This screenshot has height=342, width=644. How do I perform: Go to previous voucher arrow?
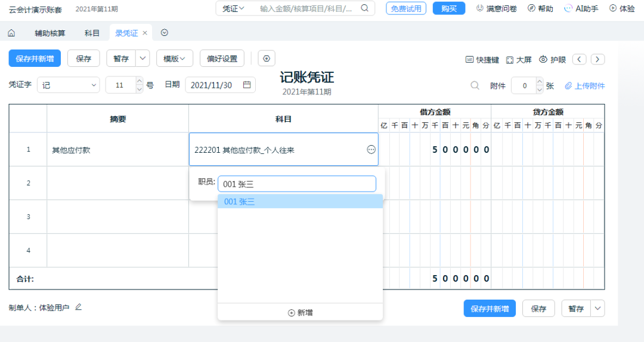(579, 59)
